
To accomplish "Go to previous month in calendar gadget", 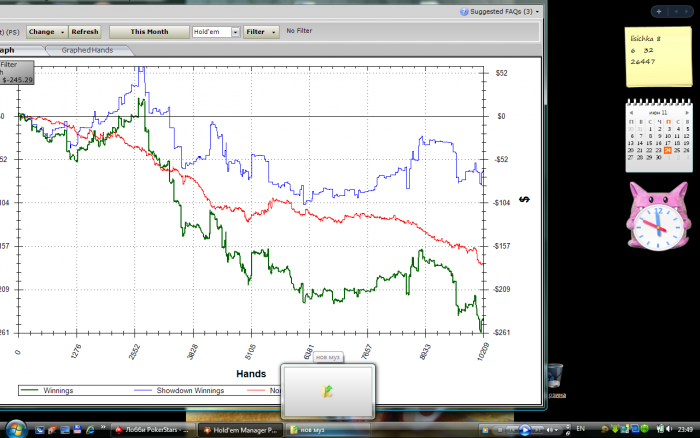I will click(631, 113).
